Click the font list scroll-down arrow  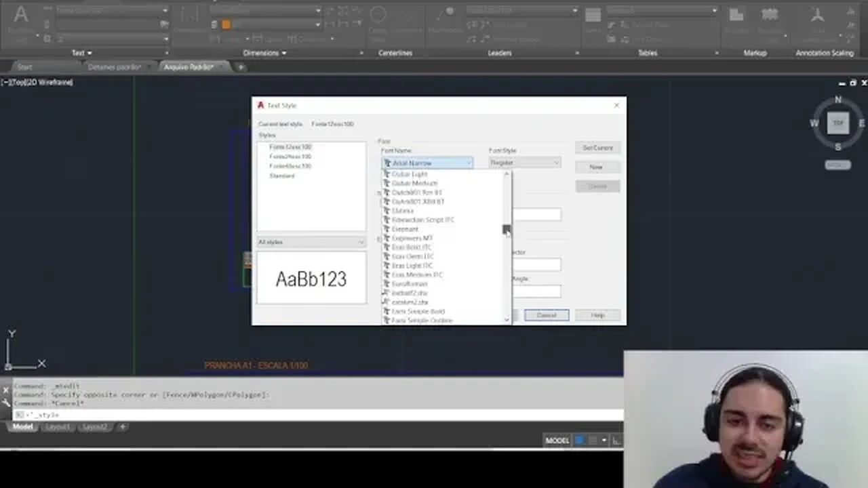pyautogui.click(x=507, y=319)
